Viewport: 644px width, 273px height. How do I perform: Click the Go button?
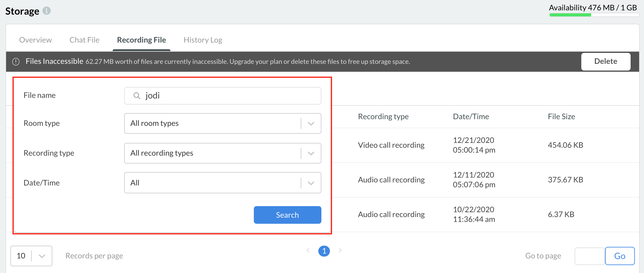620,256
